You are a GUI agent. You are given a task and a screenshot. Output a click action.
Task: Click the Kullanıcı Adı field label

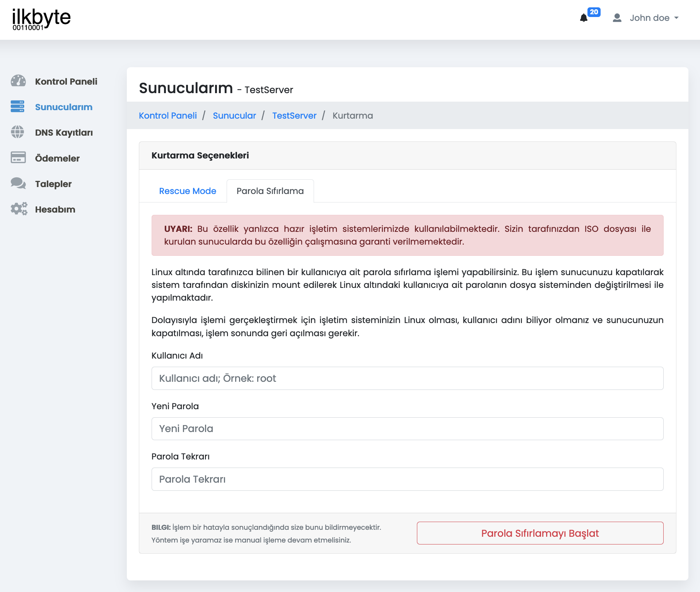pyautogui.click(x=177, y=356)
